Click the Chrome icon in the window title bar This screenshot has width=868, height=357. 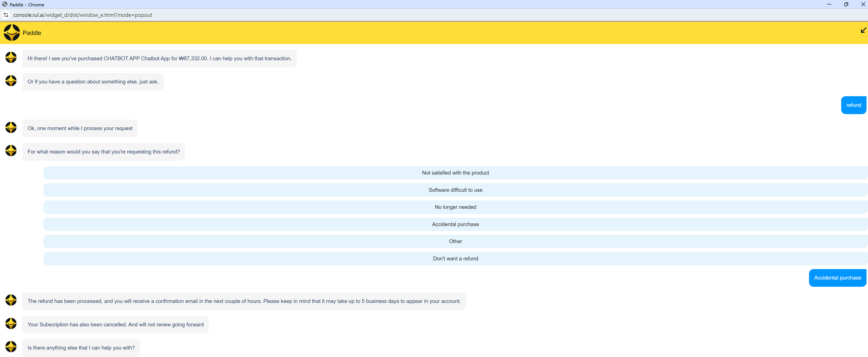point(5,4)
